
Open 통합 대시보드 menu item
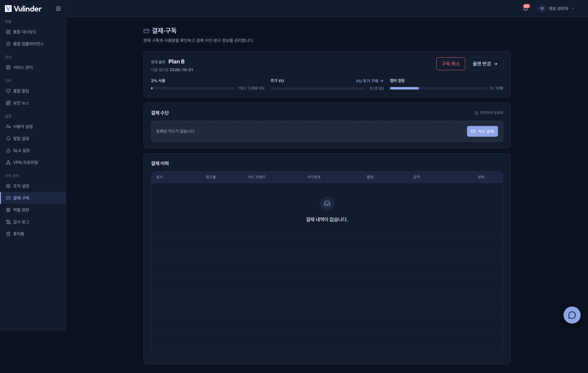coord(33,32)
